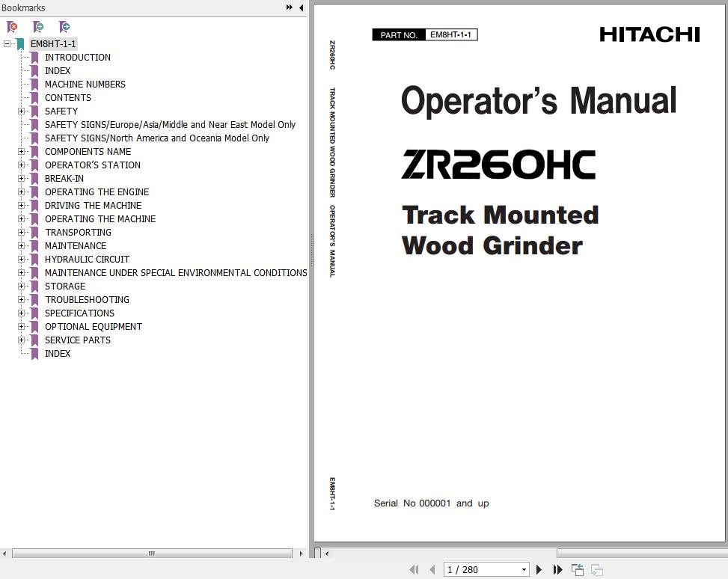This screenshot has width=728, height=579.
Task: Go to first page button
Action: click(415, 569)
